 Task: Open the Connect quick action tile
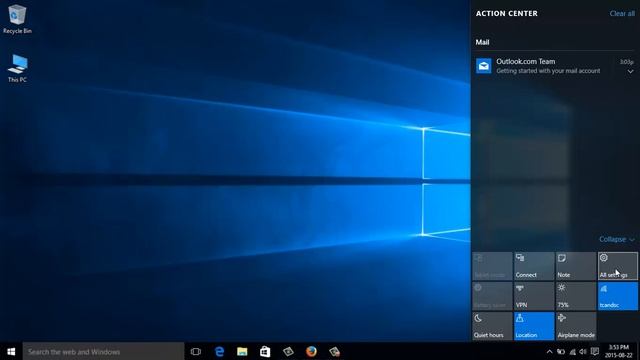point(533,266)
